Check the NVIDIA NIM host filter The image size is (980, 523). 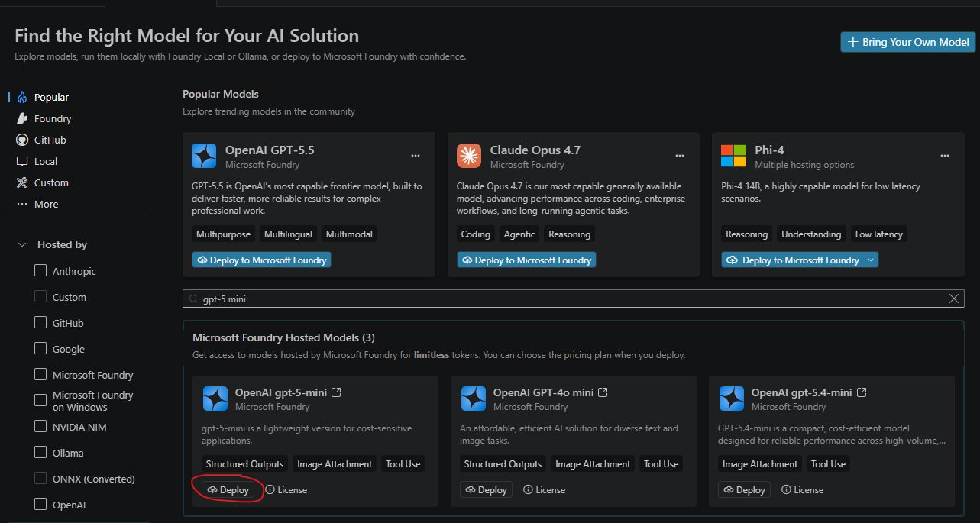pyautogui.click(x=40, y=427)
